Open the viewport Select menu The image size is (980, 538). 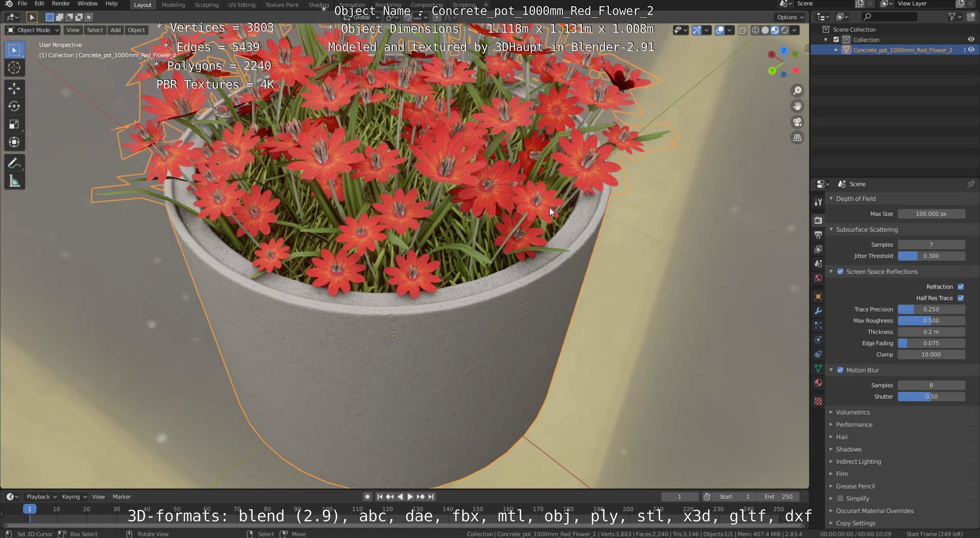(x=95, y=30)
